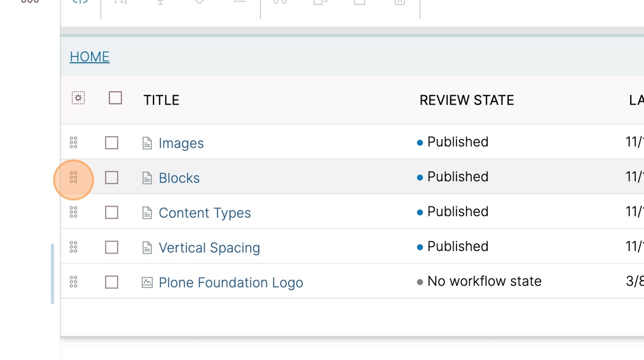The image size is (644, 360).
Task: Click the drag handle for Images row
Action: pyautogui.click(x=74, y=143)
